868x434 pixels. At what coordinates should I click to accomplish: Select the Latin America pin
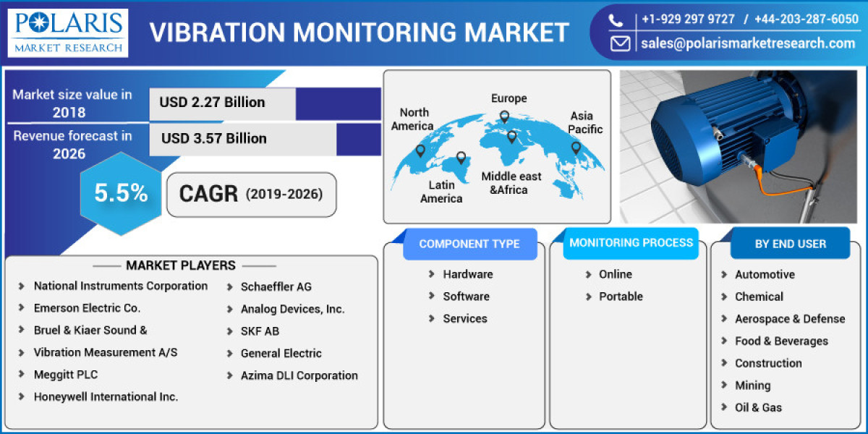461,156
